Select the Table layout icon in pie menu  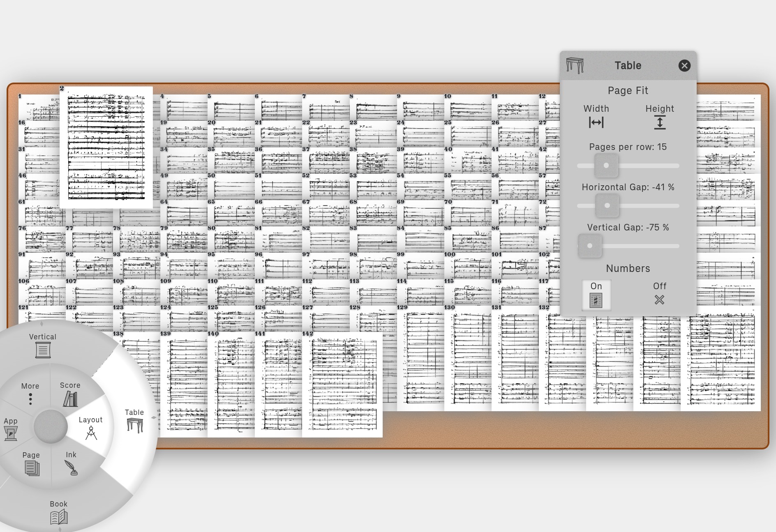click(x=135, y=424)
